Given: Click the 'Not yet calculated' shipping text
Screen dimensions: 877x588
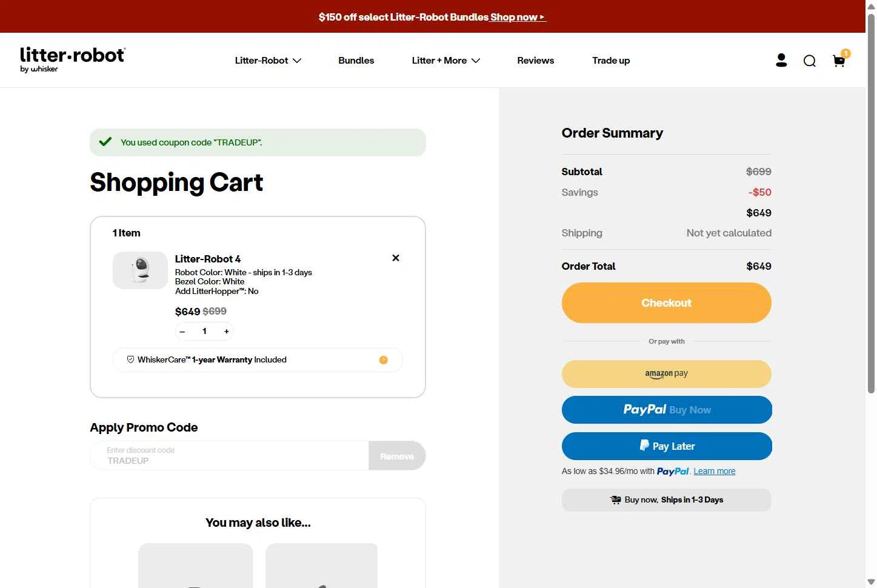Looking at the screenshot, I should [x=729, y=233].
